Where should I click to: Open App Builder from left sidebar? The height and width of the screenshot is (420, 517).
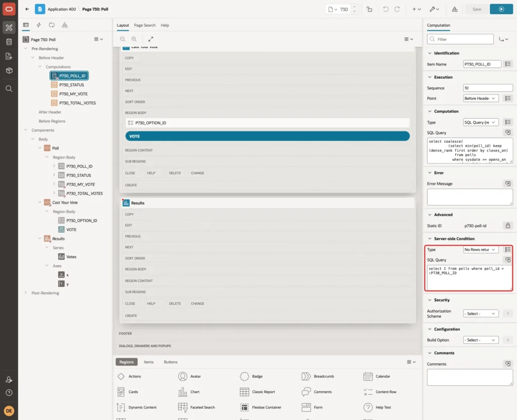9,28
